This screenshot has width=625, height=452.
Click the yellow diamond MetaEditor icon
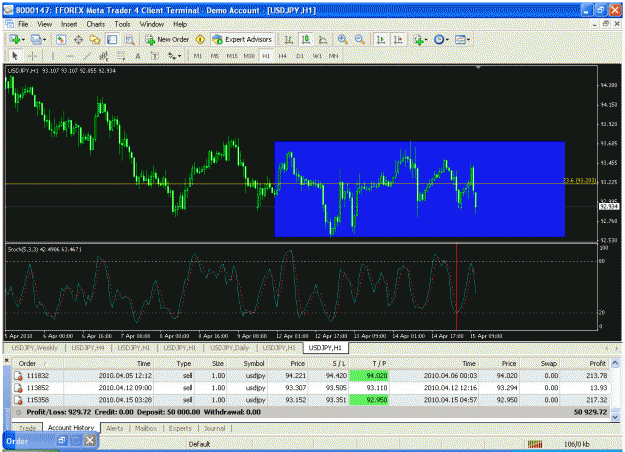point(200,39)
